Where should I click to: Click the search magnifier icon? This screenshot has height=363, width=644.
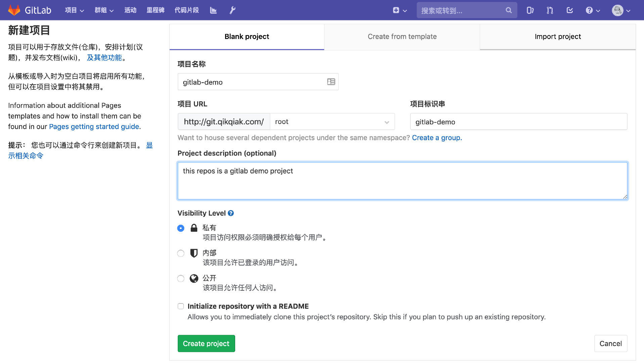tap(509, 10)
